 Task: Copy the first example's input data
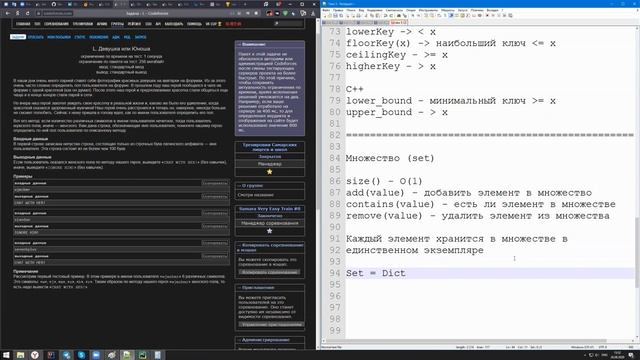pyautogui.click(x=215, y=183)
